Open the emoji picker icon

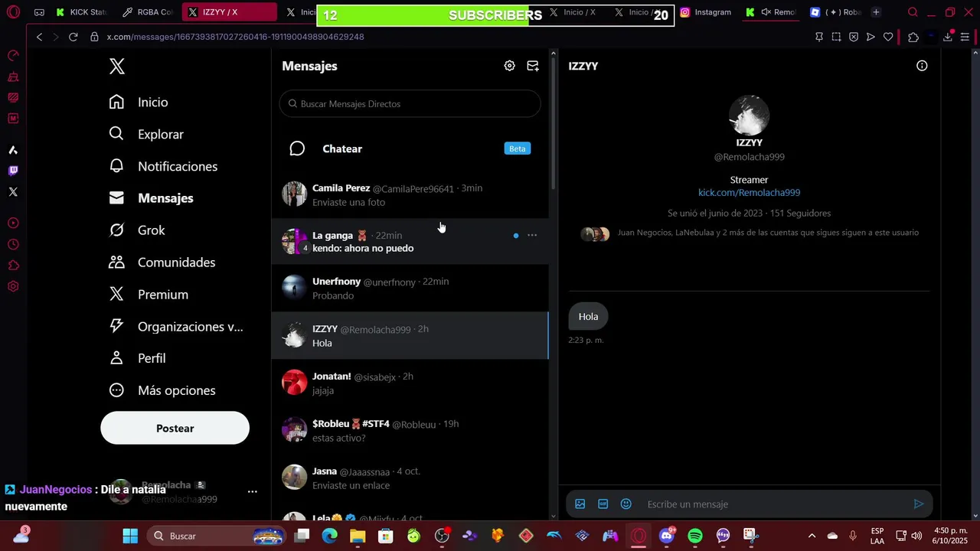tap(626, 504)
